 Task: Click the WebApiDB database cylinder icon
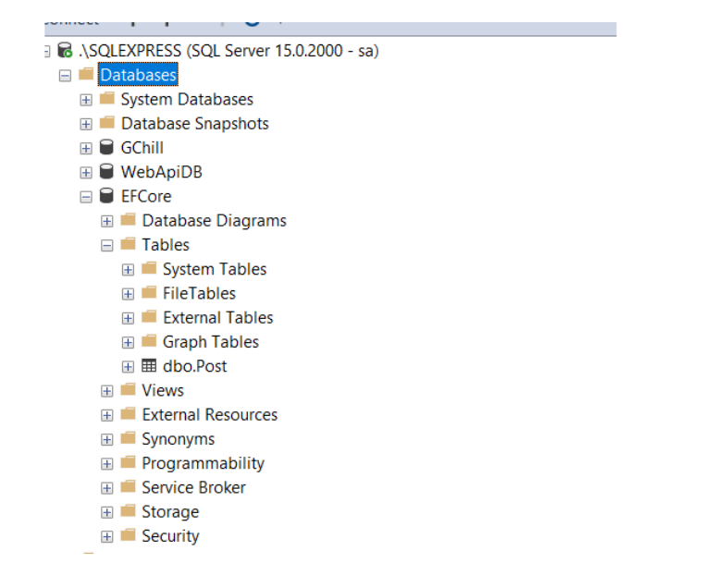(106, 171)
